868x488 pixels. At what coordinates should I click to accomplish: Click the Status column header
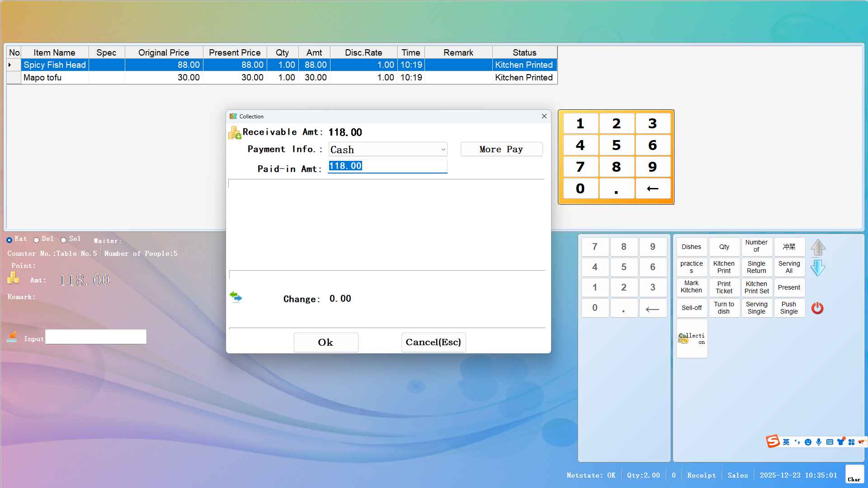[x=524, y=52]
